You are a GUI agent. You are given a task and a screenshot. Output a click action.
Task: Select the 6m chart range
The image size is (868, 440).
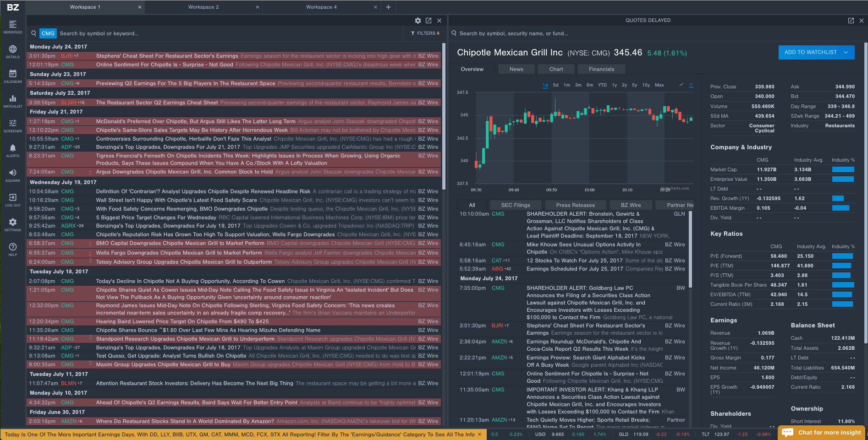tap(590, 85)
